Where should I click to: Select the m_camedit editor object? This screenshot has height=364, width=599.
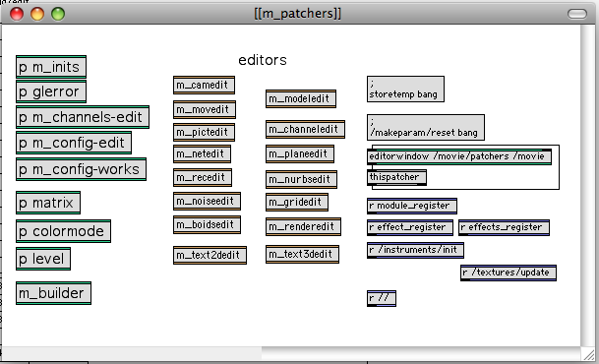[204, 85]
